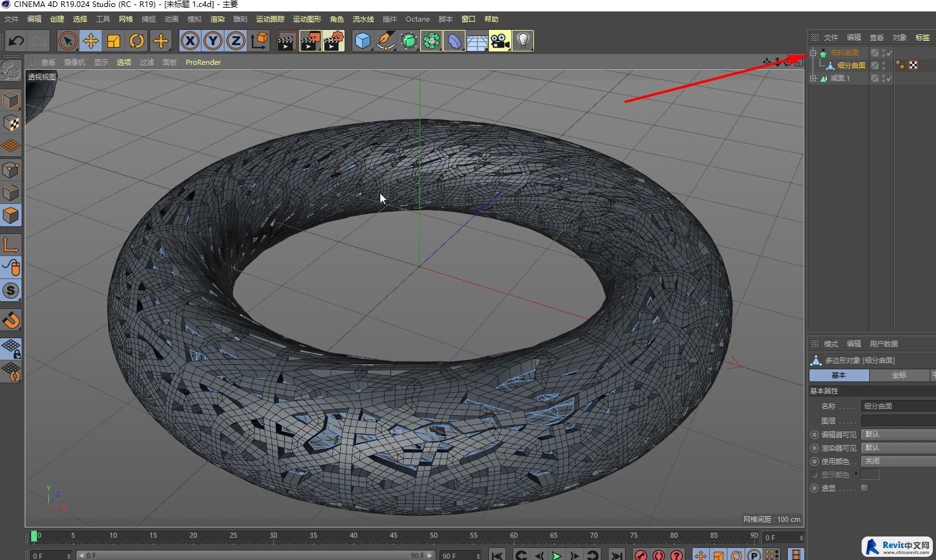Click the blue Bend deformer icon
Viewport: 936px width, 560px height.
click(454, 41)
